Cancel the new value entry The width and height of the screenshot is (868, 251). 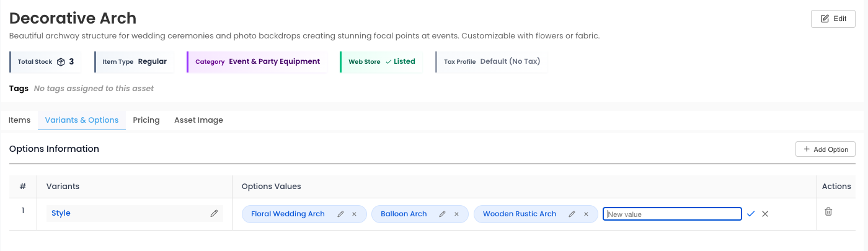(765, 214)
